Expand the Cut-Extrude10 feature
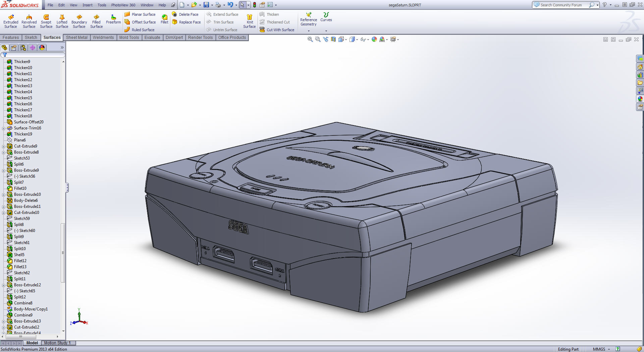The height and width of the screenshot is (352, 644). (x=3, y=213)
